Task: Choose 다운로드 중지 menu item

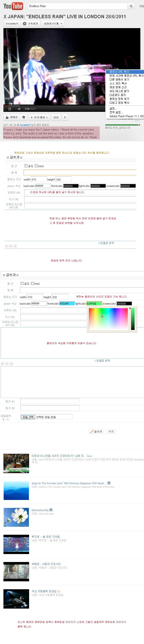Action: pos(125,95)
